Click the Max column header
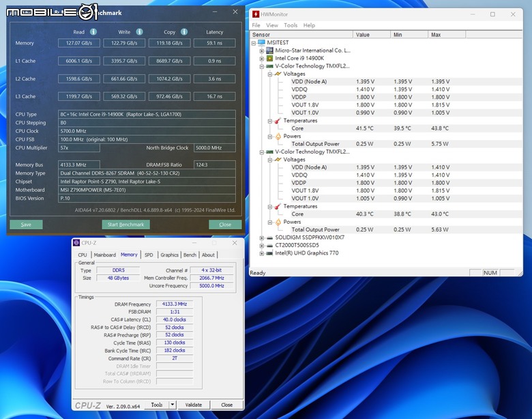Screen dimensions: 532x419 coord(447,35)
